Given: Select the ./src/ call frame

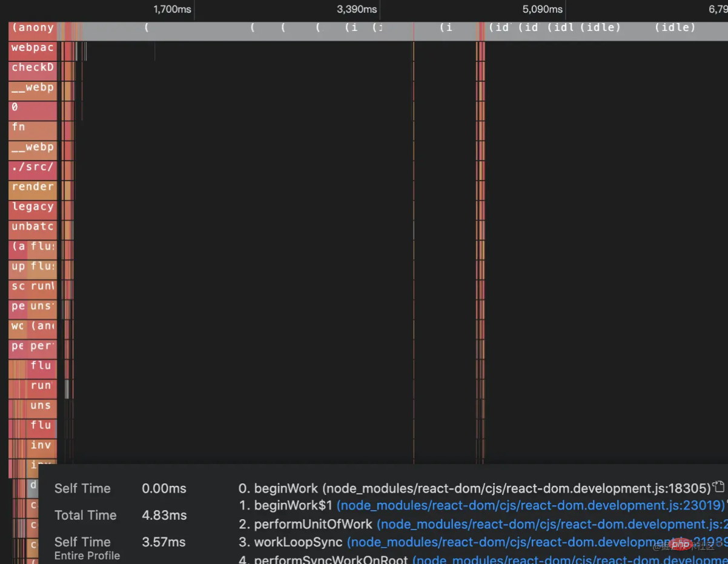Looking at the screenshot, I should (x=33, y=167).
